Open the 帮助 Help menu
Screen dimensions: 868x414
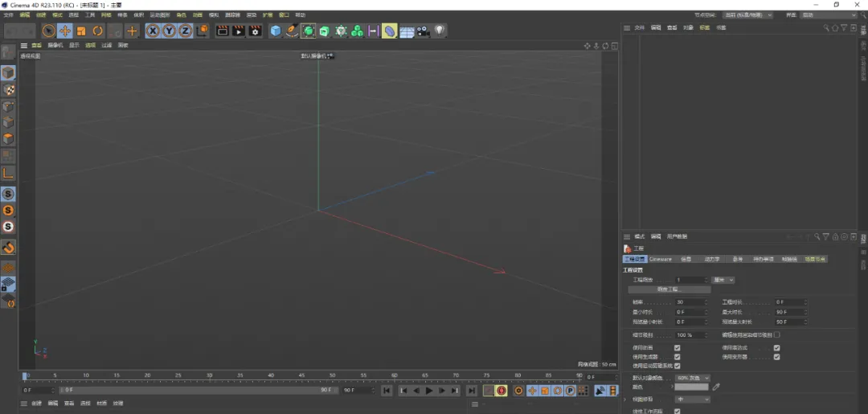(x=300, y=15)
